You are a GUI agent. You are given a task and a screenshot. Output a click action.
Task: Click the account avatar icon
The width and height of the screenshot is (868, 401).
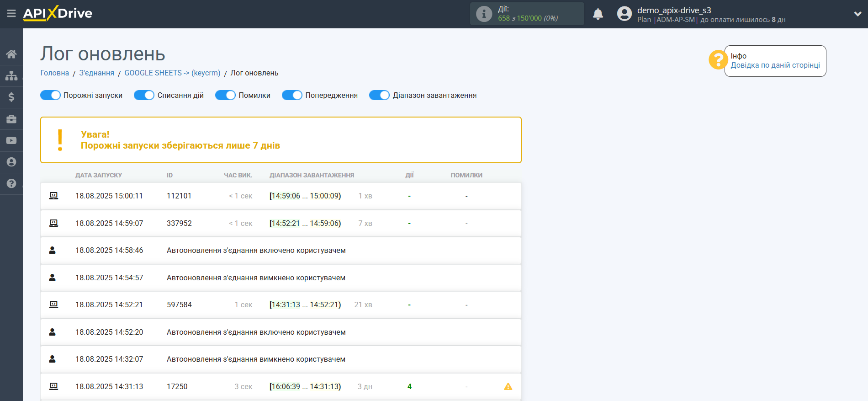pos(624,14)
